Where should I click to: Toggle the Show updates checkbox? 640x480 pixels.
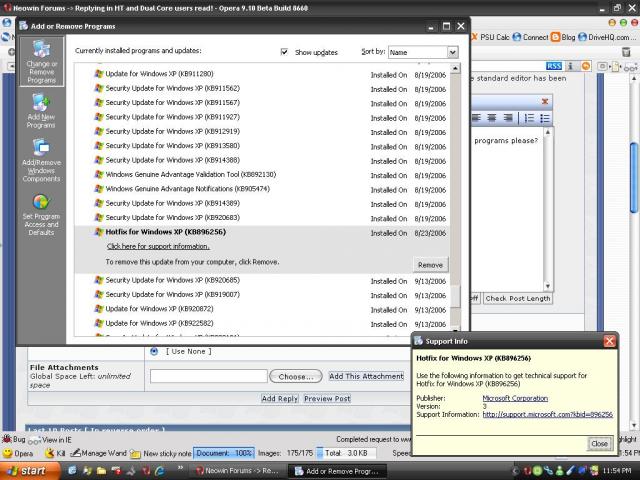pos(284,52)
